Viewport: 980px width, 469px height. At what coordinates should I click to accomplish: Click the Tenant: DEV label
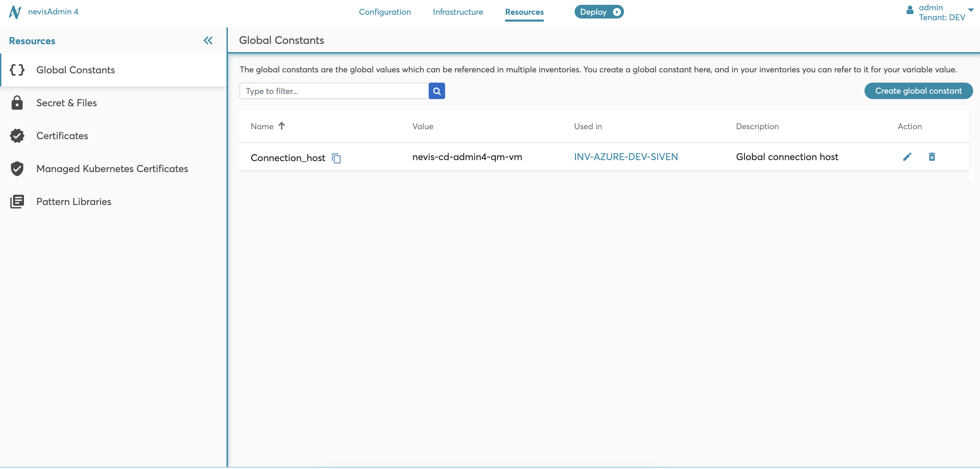pos(942,17)
